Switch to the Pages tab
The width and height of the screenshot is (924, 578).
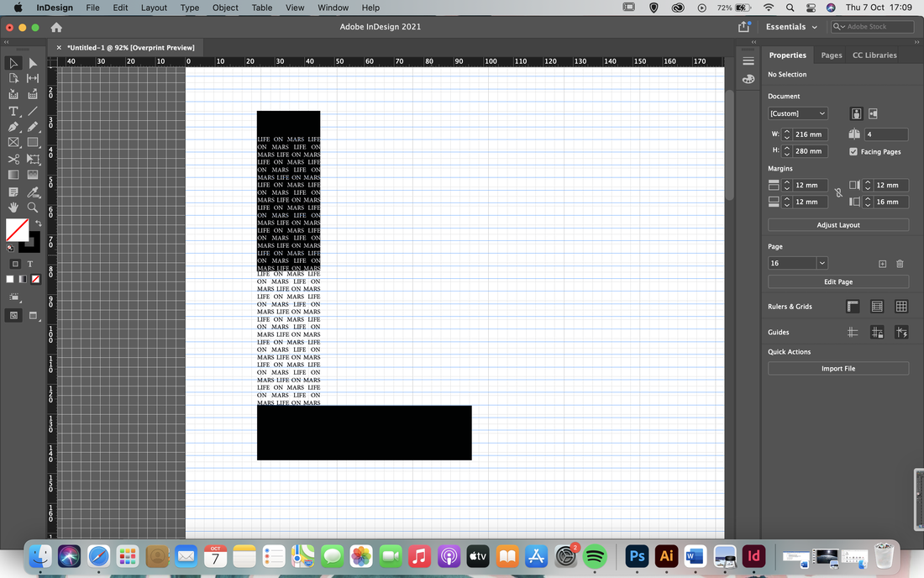tap(832, 55)
